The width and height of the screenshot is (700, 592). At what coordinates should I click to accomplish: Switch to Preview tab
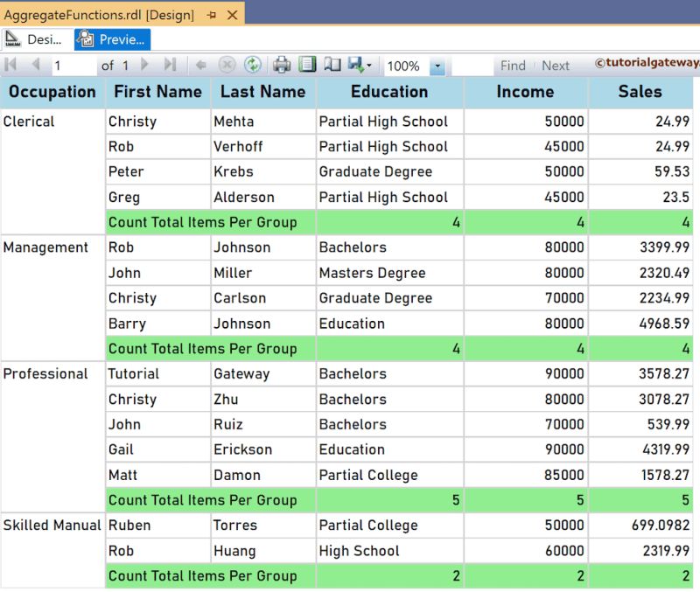click(x=113, y=39)
